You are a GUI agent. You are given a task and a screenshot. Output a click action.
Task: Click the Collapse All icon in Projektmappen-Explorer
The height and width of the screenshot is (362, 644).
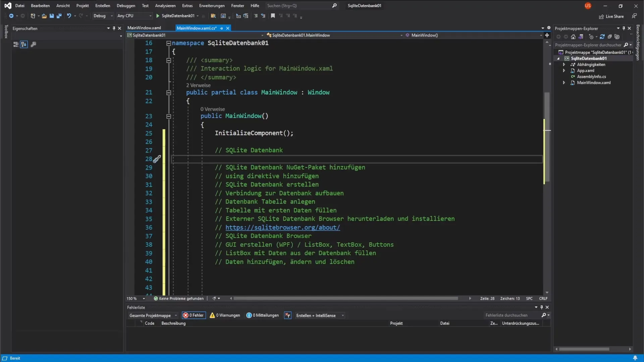[609, 37]
